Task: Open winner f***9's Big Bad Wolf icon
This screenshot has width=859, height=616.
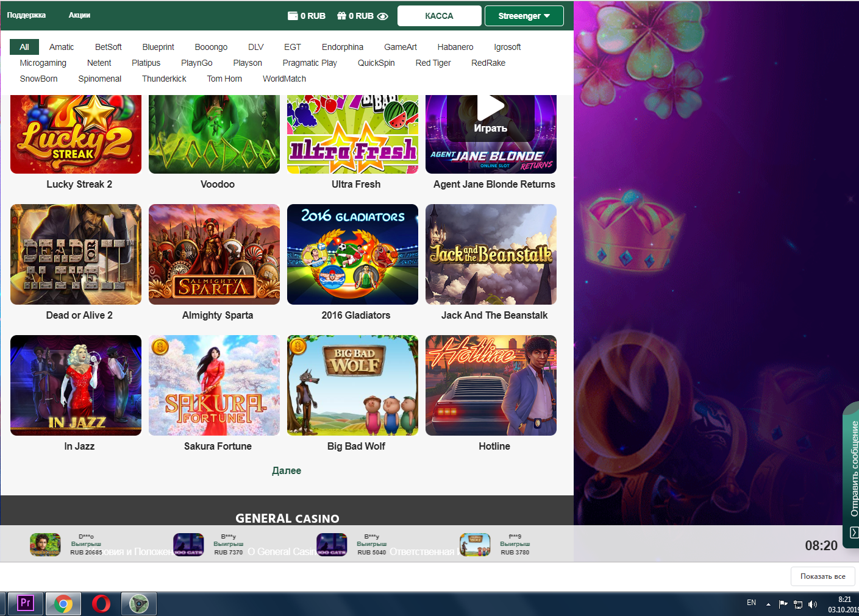Action: 475,545
